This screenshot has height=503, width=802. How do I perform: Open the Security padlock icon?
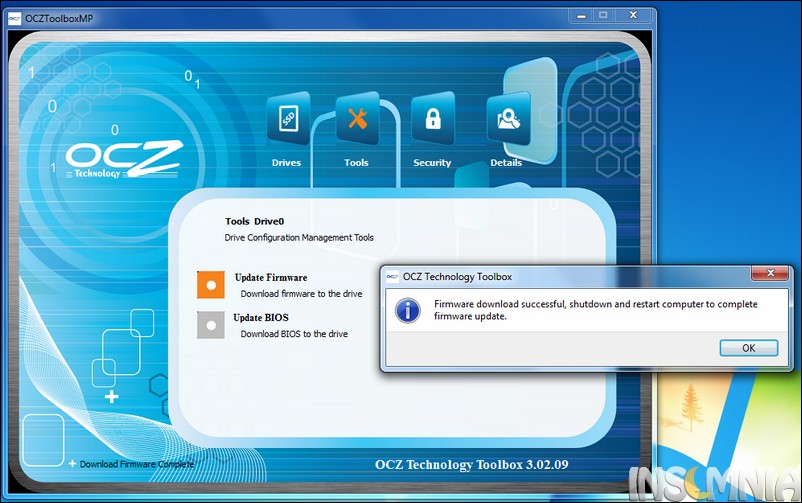(433, 119)
